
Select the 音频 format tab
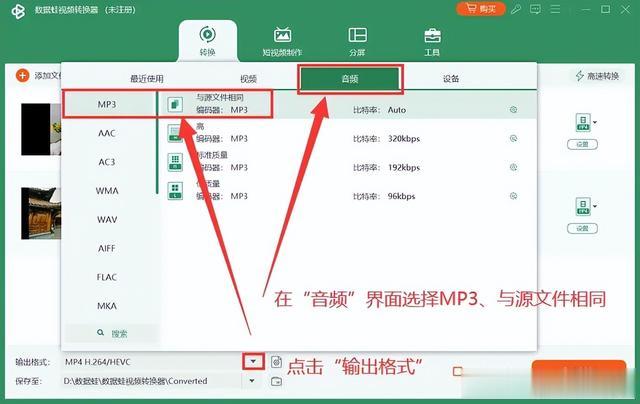[x=350, y=78]
